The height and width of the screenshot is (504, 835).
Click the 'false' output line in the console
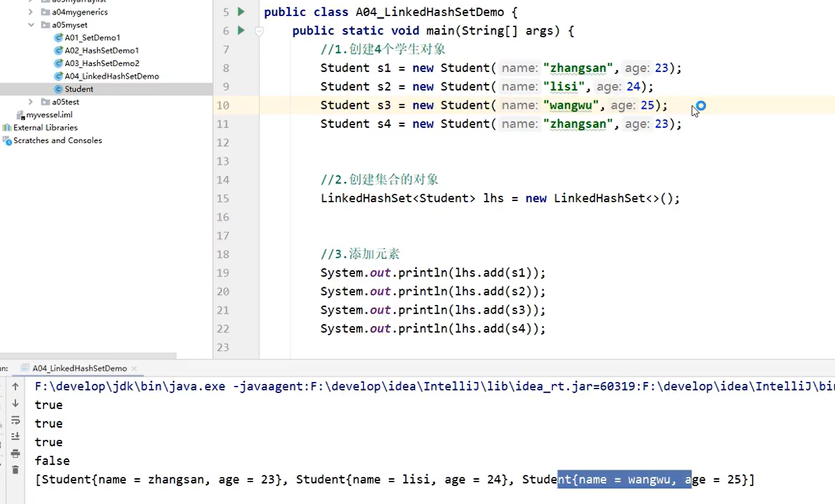point(52,461)
